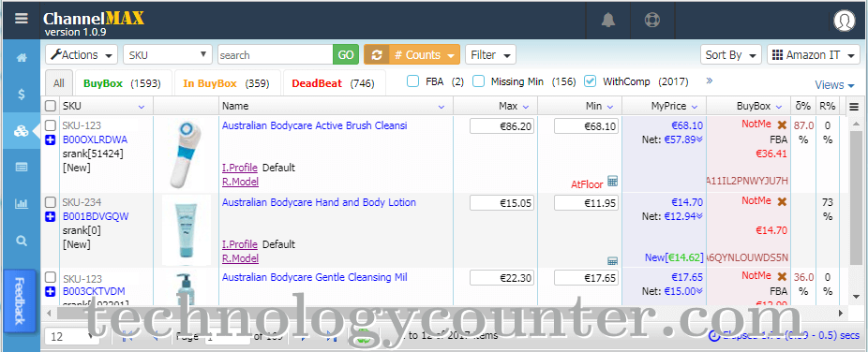Viewport: 868px width, 352px height.
Task: Open notifications bell icon
Action: [608, 20]
